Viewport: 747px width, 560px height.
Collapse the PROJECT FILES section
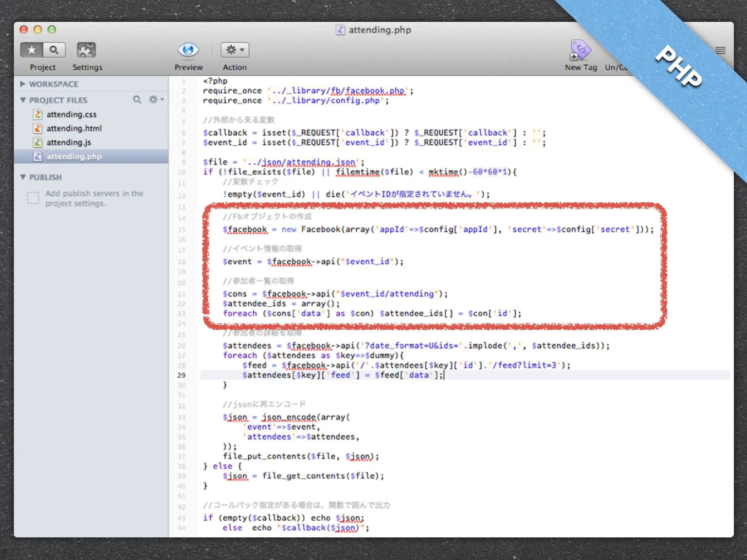click(x=23, y=100)
